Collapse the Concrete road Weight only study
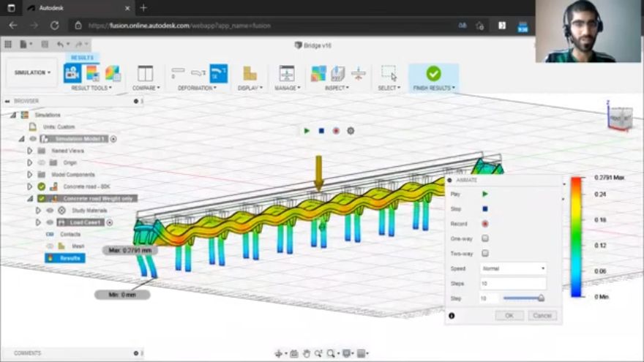The width and height of the screenshot is (644, 362). coord(30,199)
